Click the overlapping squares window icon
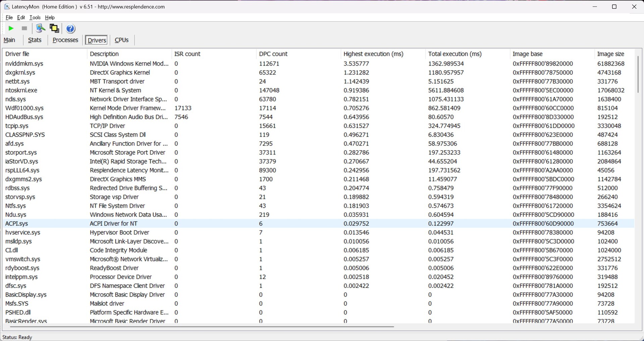The width and height of the screenshot is (644, 341). 54,29
